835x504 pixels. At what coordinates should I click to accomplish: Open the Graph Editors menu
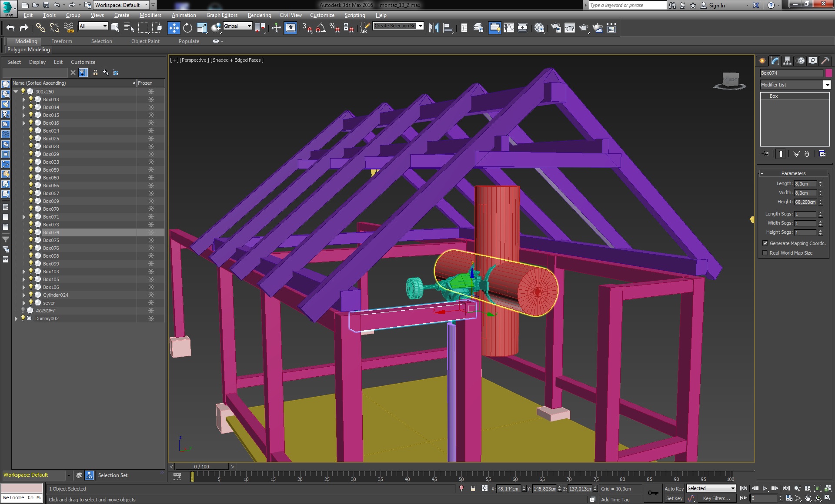[222, 15]
